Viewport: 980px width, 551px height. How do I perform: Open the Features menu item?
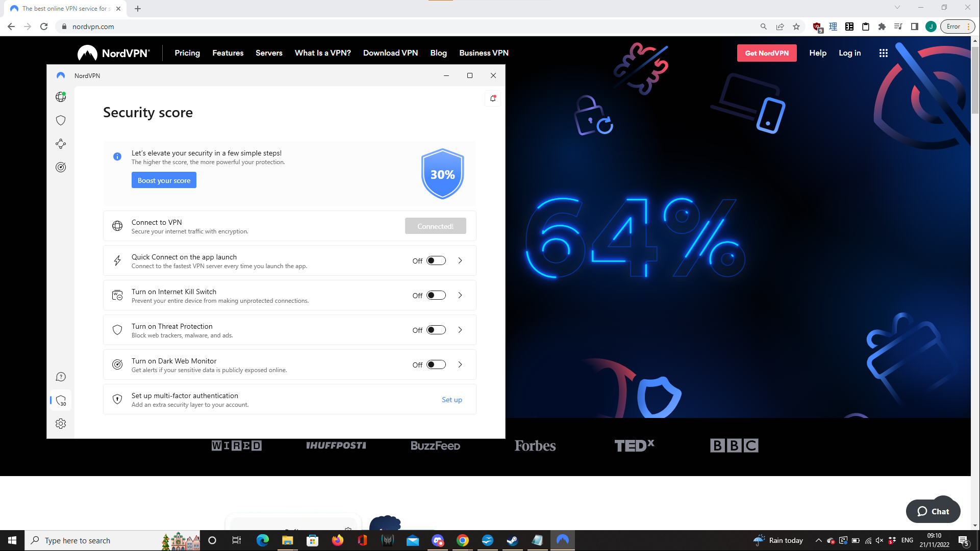pyautogui.click(x=228, y=53)
